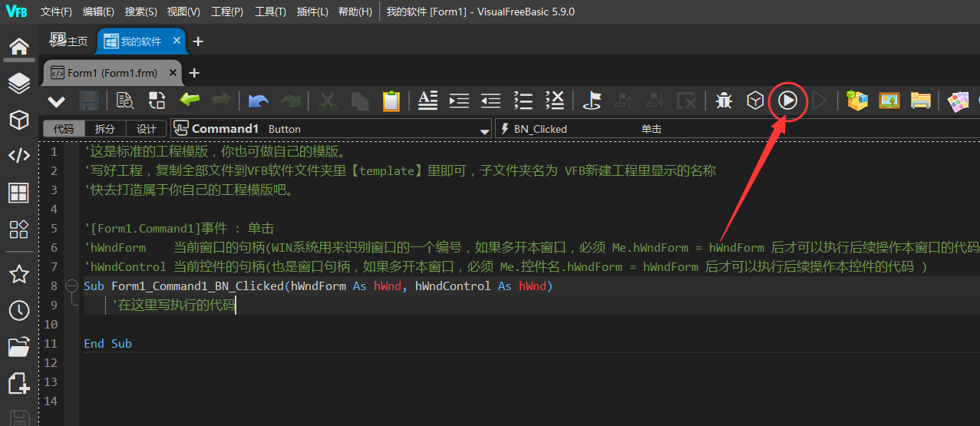Click the paste clipboard icon in toolbar
The image size is (980, 426).
coord(391,101)
